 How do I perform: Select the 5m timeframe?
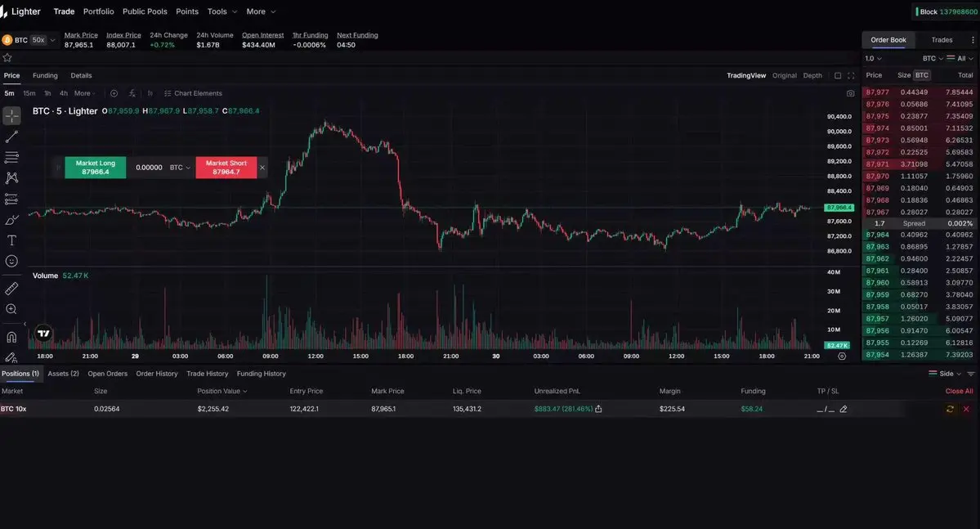tap(9, 93)
